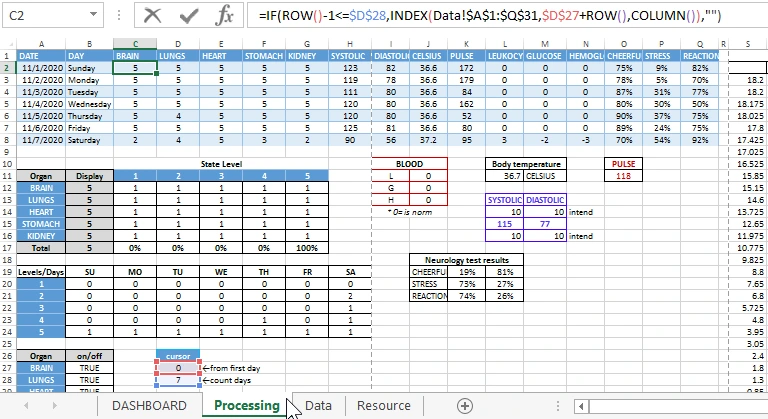Click the blue cursor label cell
Screen dimensions: 768x419
(178, 356)
